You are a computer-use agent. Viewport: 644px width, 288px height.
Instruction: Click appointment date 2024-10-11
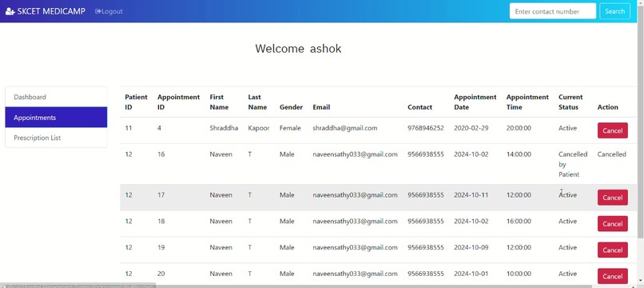[x=471, y=195]
